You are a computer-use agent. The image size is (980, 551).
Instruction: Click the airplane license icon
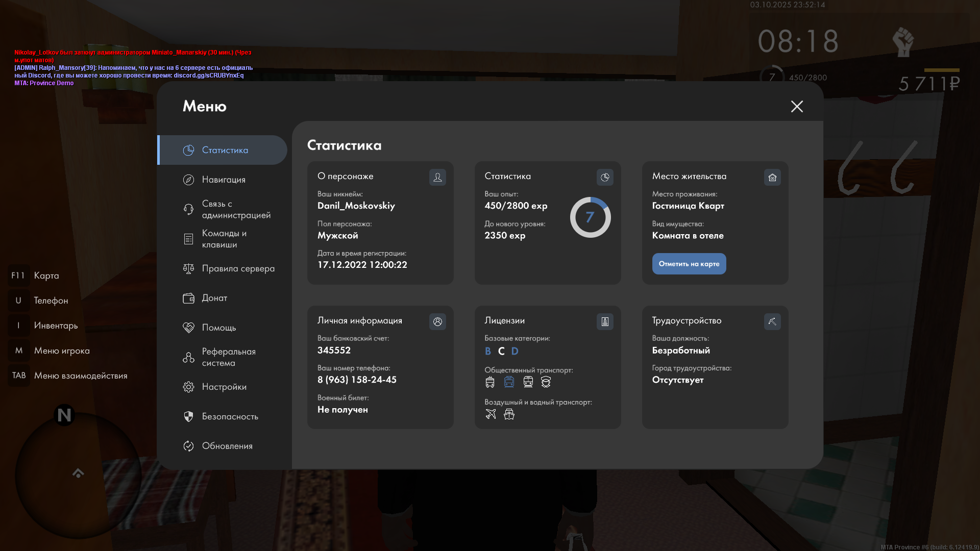(x=491, y=414)
